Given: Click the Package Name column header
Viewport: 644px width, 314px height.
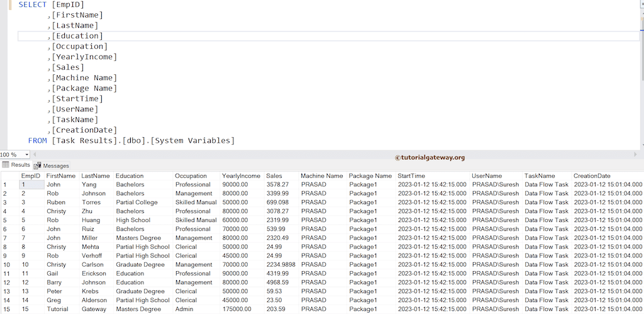Looking at the screenshot, I should tap(371, 176).
